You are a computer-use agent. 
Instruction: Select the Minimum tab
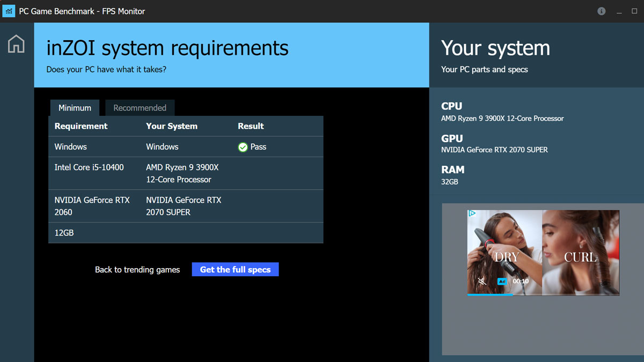[75, 107]
